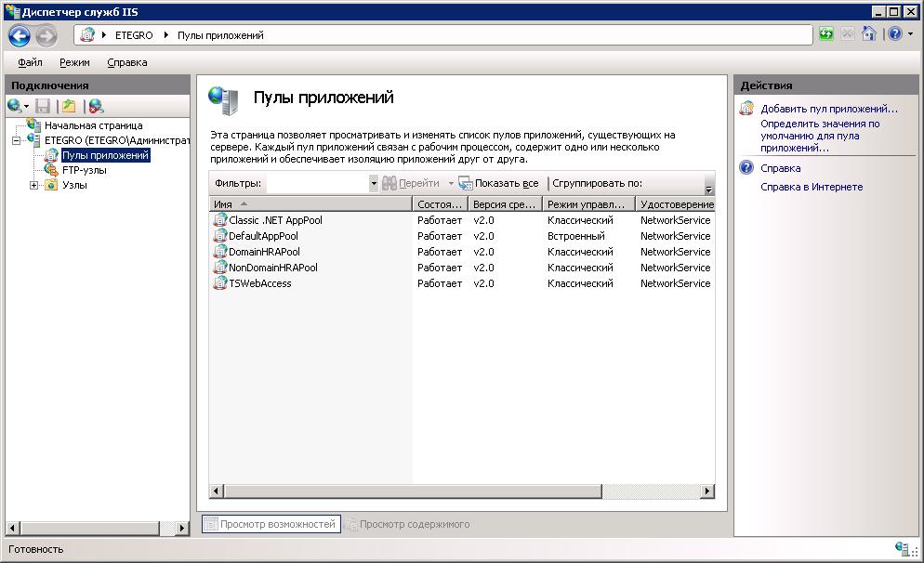Open the Файл menu

coord(30,62)
